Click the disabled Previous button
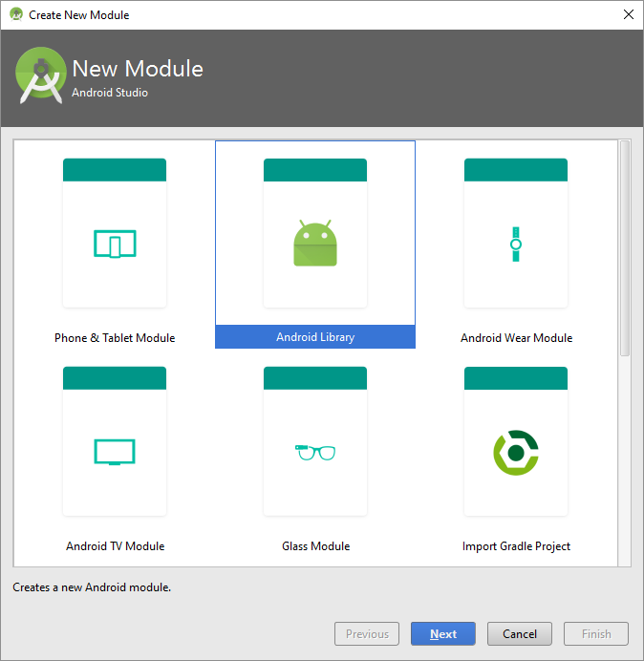 coord(367,633)
